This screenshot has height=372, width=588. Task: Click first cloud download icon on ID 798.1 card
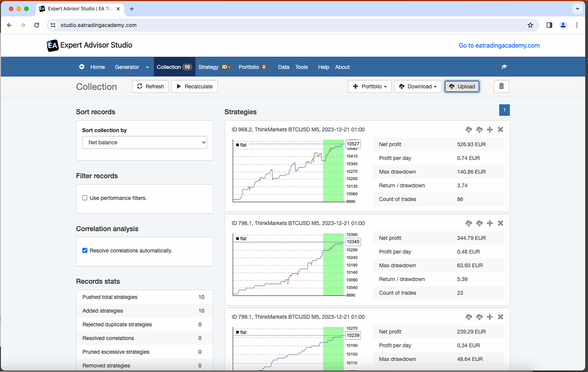pos(468,223)
